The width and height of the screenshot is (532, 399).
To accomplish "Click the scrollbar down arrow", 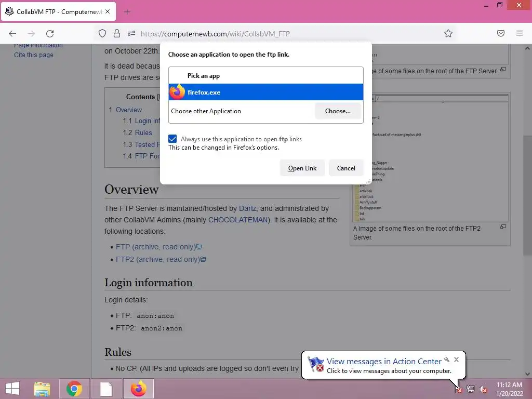I will coord(527,374).
